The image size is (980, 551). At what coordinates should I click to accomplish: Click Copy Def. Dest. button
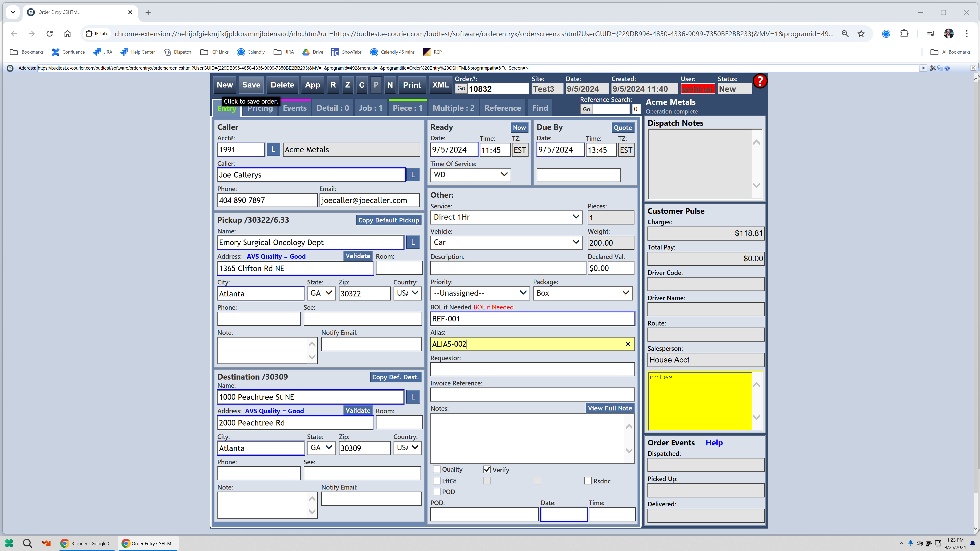tap(395, 377)
